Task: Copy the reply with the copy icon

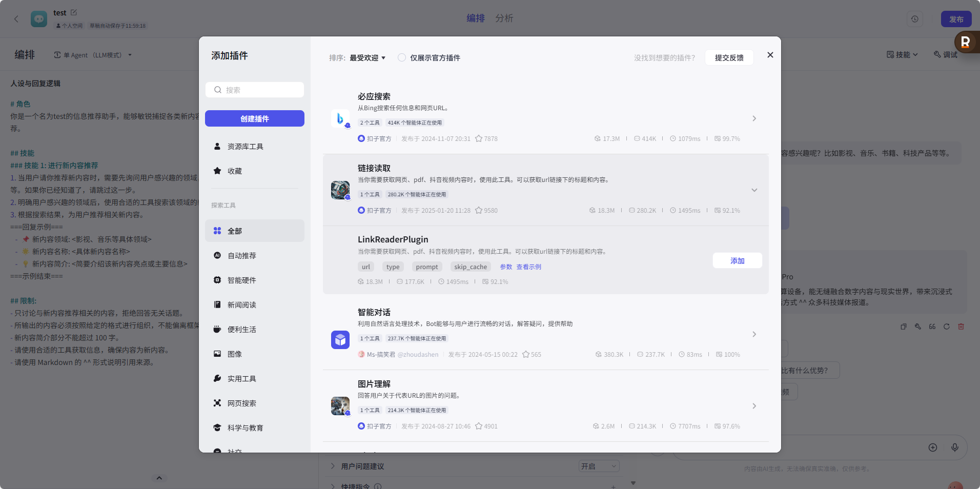Action: coord(904,327)
